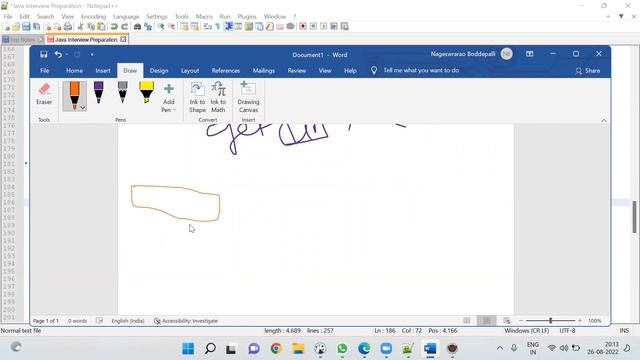Click the 100% zoom level
This screenshot has width=640, height=360.
pos(594,321)
